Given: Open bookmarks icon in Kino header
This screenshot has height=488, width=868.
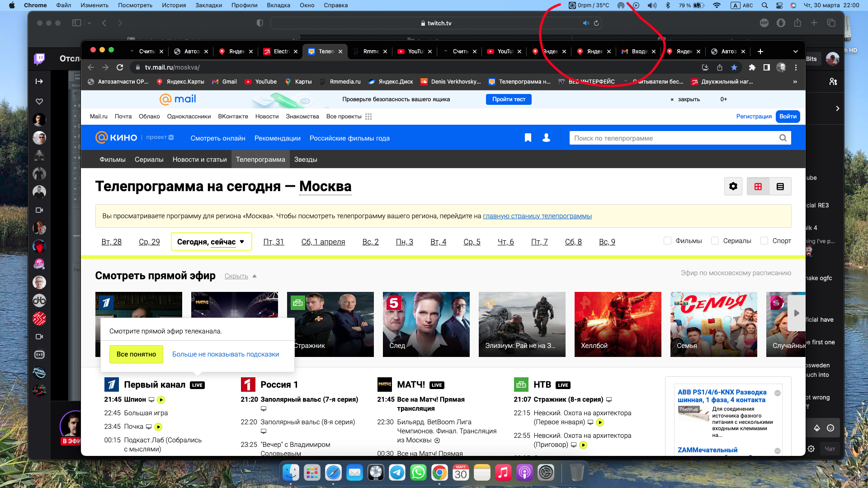Looking at the screenshot, I should [x=528, y=138].
